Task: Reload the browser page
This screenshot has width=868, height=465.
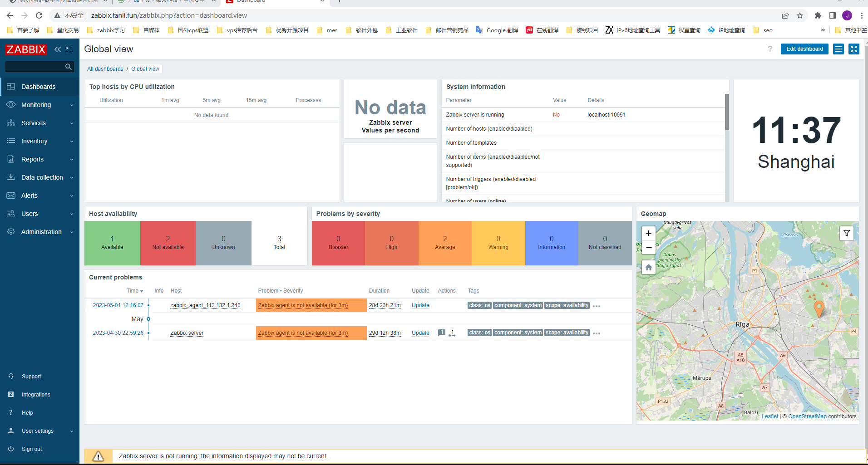Action: [39, 15]
